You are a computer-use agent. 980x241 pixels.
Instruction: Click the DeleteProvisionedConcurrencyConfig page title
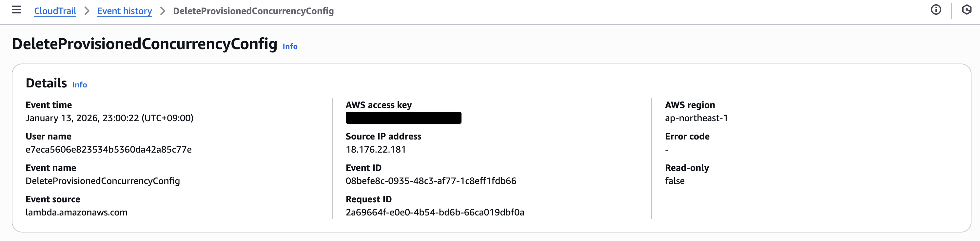[x=145, y=44]
